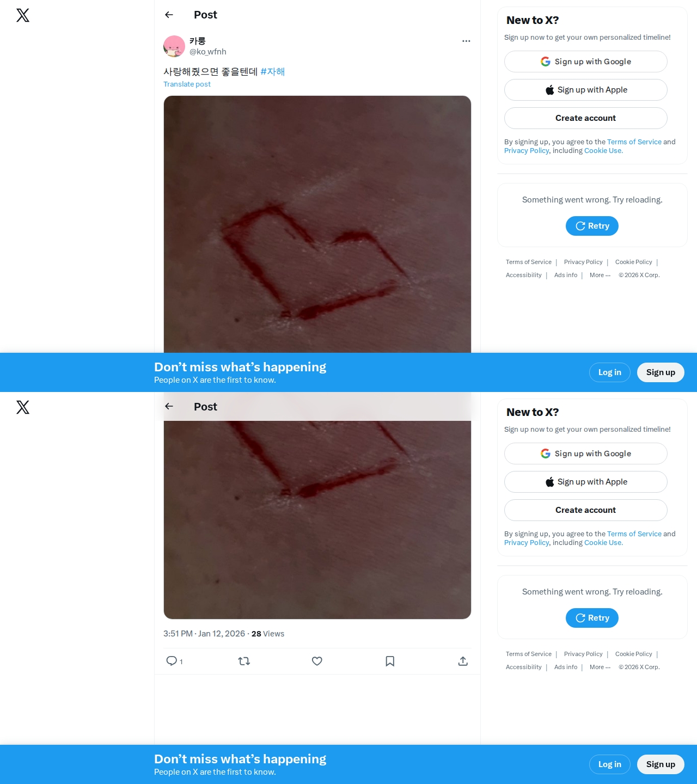The height and width of the screenshot is (784, 697).
Task: Go home via the X logo at the page top
Action: 23,15
